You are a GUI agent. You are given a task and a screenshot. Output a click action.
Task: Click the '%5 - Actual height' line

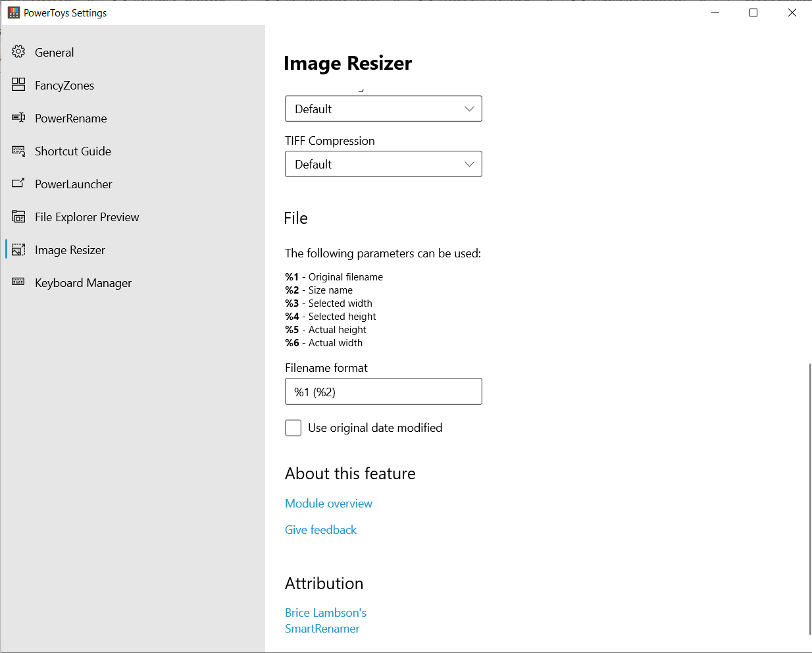point(326,330)
